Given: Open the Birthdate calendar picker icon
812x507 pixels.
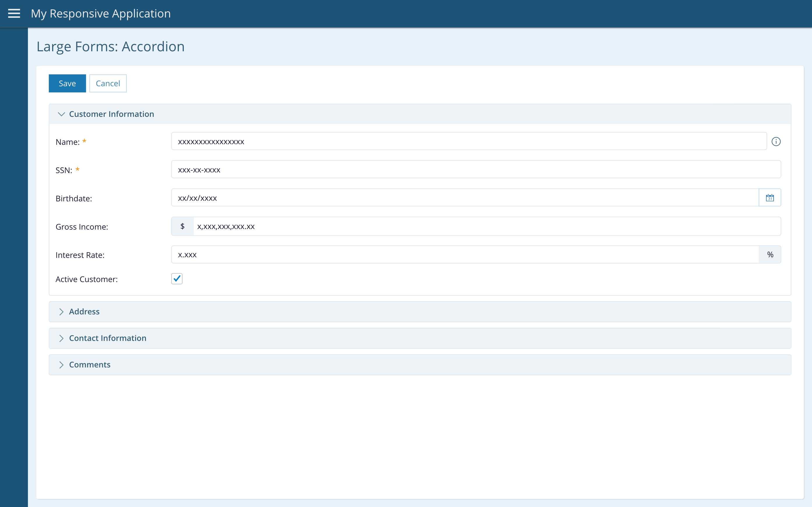Looking at the screenshot, I should pos(770,198).
